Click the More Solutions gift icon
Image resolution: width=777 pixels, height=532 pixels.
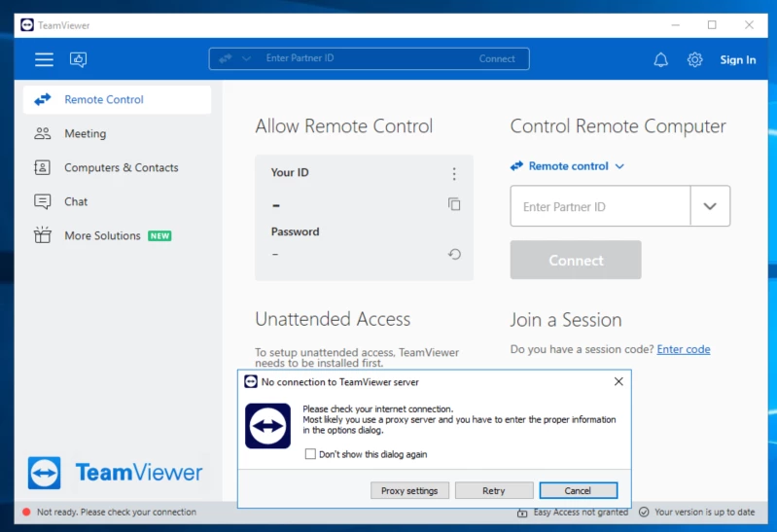[x=42, y=234]
